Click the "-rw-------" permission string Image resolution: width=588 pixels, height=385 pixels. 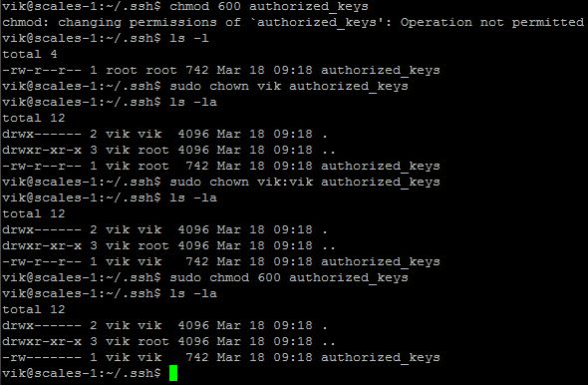(42, 357)
